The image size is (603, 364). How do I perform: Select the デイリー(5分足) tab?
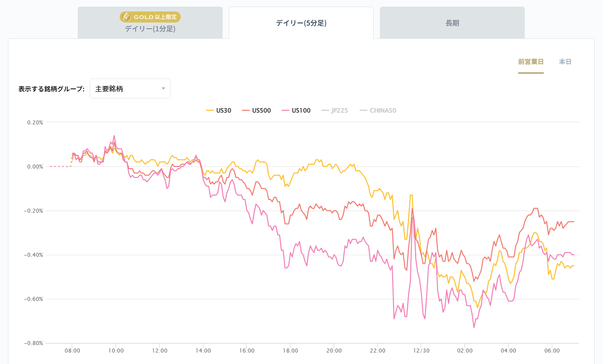tap(301, 23)
